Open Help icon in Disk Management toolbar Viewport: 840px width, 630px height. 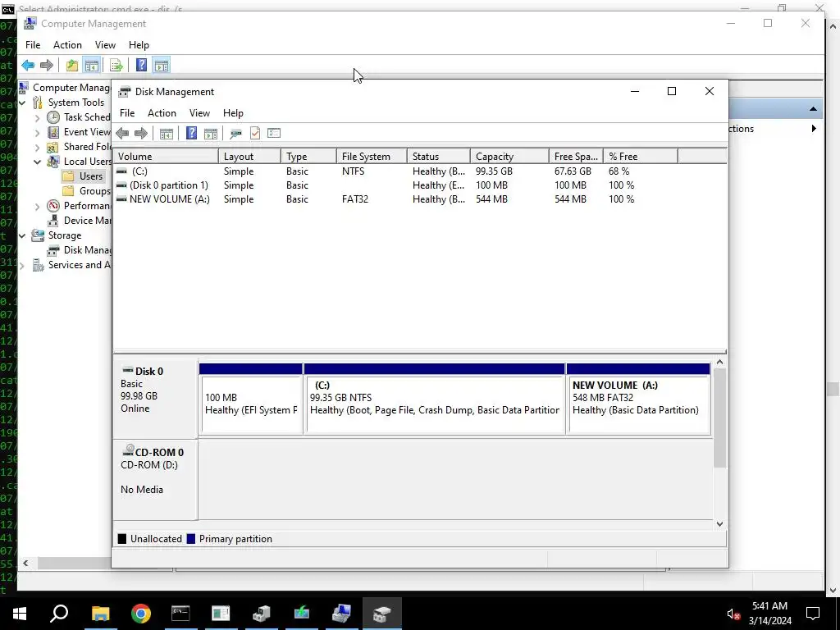pyautogui.click(x=191, y=133)
